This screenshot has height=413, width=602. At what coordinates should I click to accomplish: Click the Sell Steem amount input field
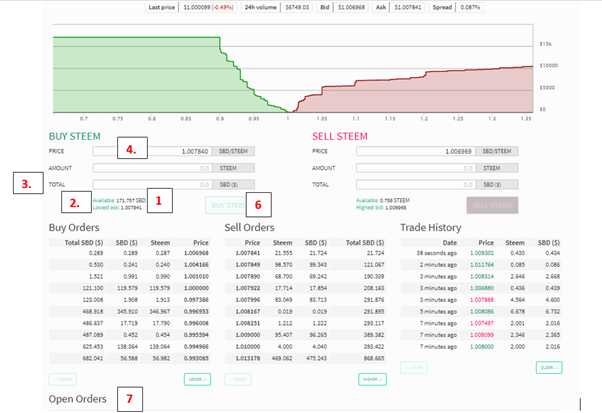[x=416, y=168]
